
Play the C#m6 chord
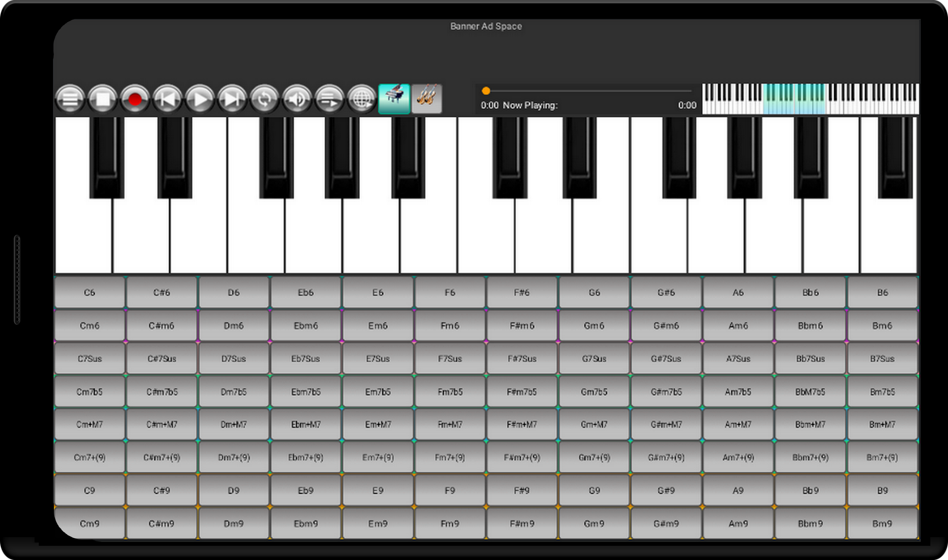pos(162,326)
